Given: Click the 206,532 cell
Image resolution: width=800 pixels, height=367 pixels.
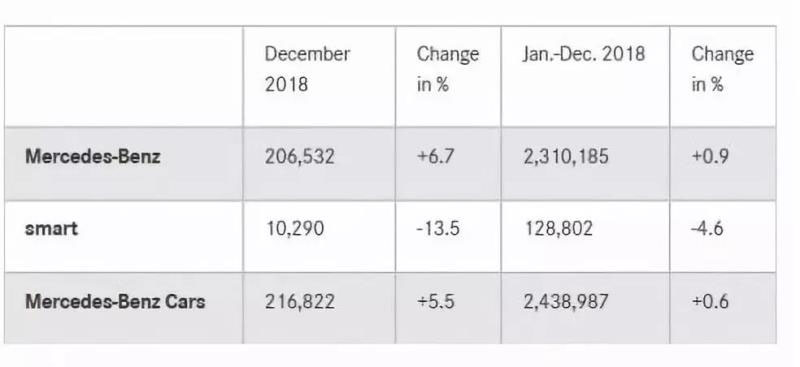Looking at the screenshot, I should pyautogui.click(x=299, y=157).
